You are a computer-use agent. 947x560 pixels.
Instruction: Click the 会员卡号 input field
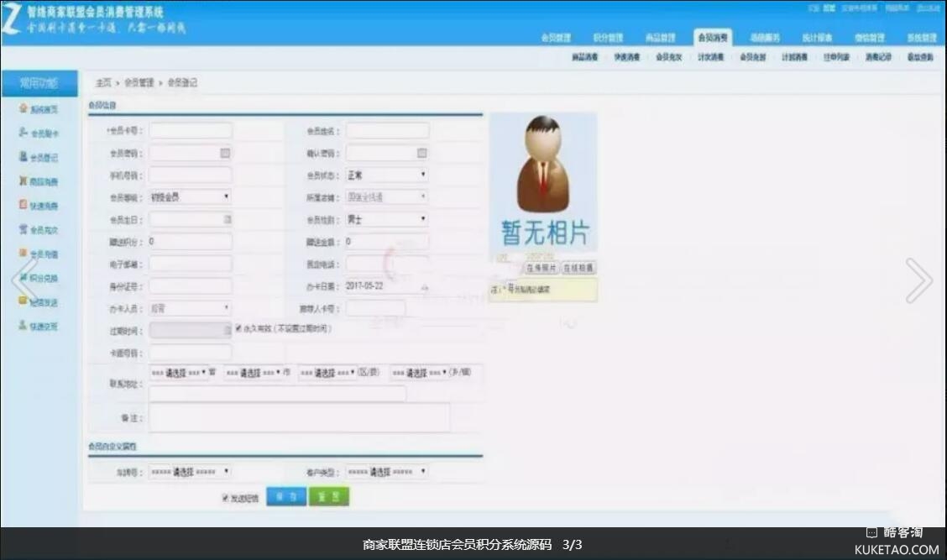pyautogui.click(x=191, y=131)
